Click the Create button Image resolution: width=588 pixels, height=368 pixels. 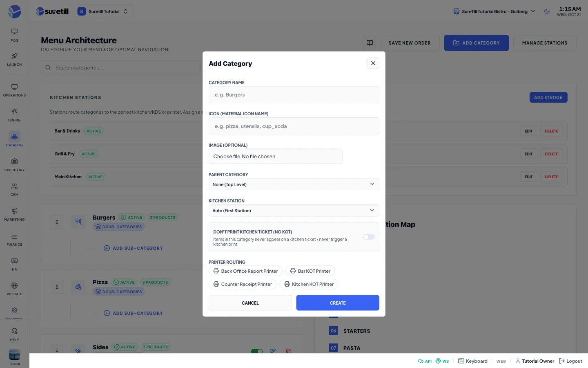338,303
